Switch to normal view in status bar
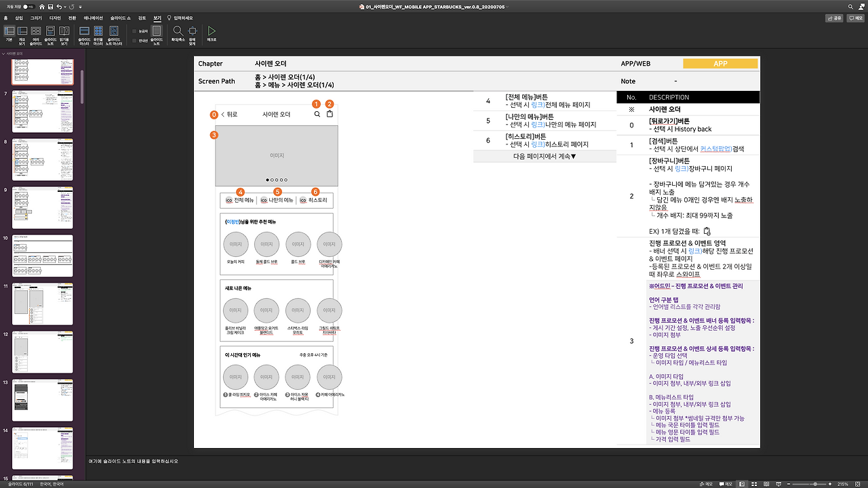 pos(742,484)
